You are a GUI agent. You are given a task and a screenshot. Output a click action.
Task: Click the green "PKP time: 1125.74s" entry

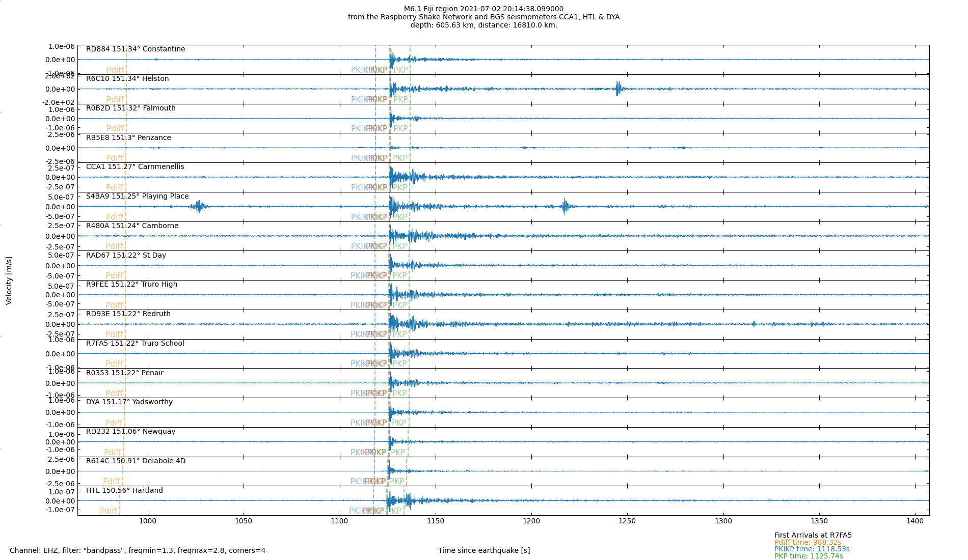pyautogui.click(x=809, y=556)
